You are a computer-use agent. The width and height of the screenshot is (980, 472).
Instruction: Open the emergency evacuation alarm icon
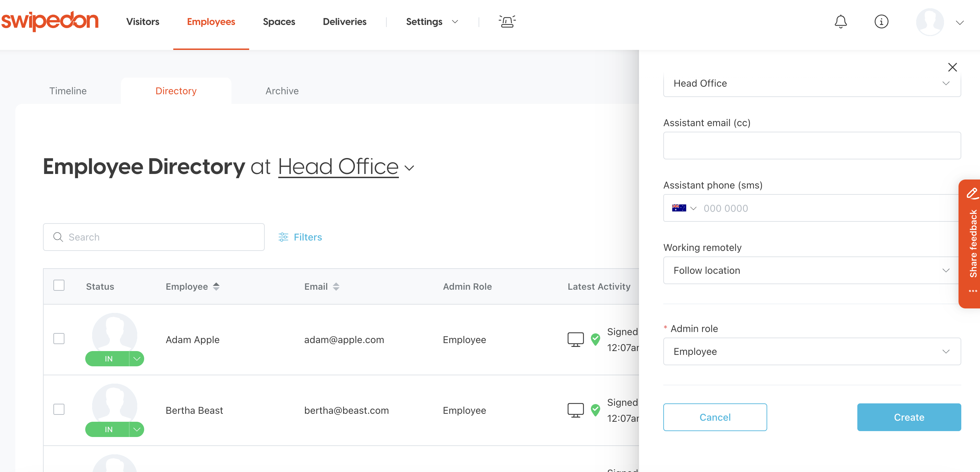[507, 22]
